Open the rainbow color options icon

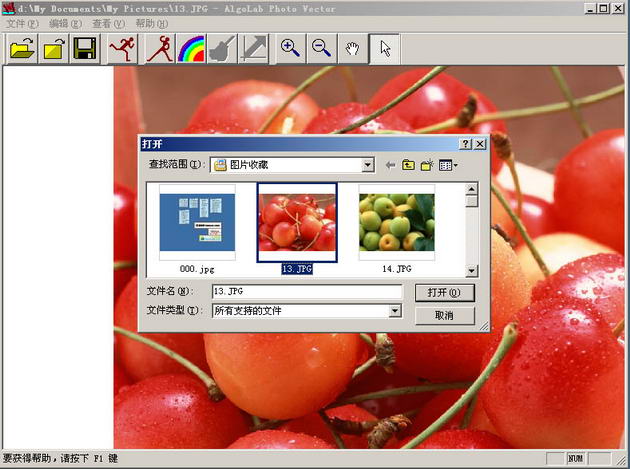(191, 49)
